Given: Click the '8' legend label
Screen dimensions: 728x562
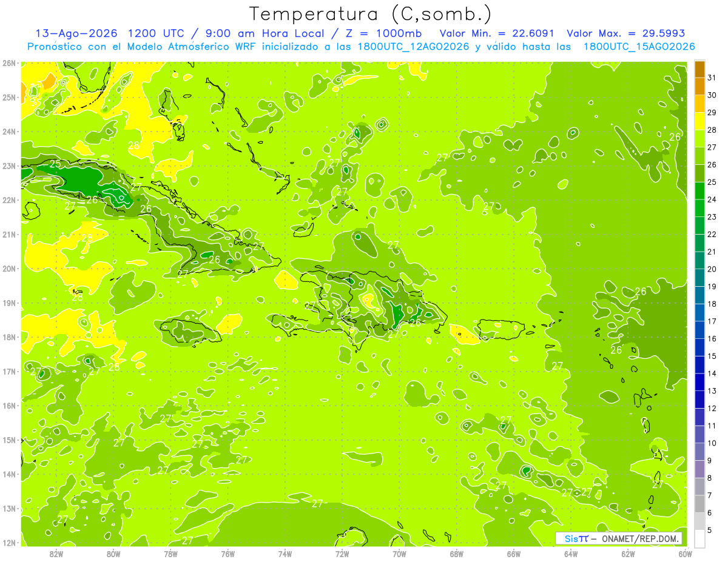Looking at the screenshot, I should tap(710, 478).
